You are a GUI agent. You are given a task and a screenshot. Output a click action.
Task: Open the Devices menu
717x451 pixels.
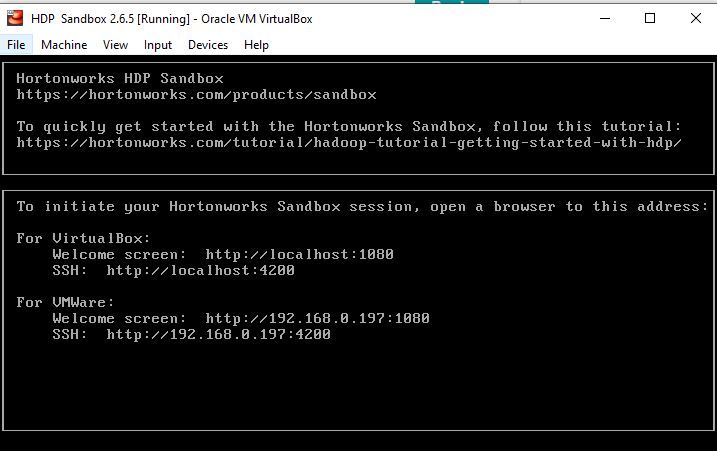pyautogui.click(x=208, y=45)
